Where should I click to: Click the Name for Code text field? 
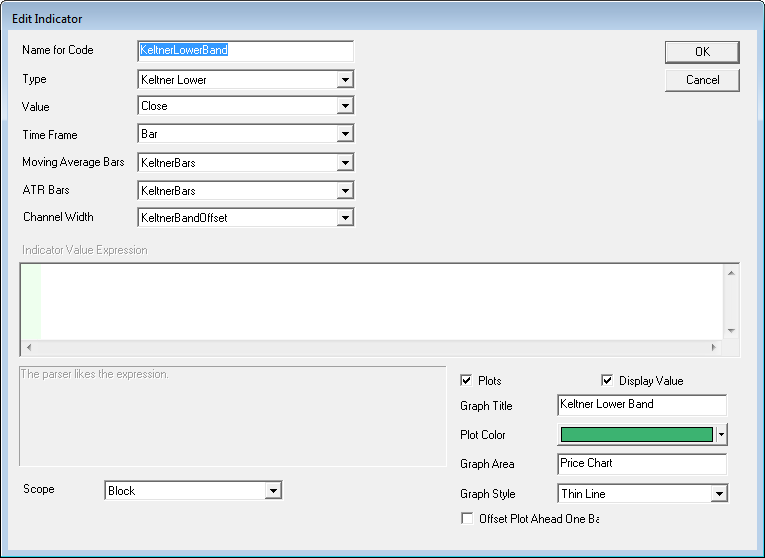pos(245,51)
